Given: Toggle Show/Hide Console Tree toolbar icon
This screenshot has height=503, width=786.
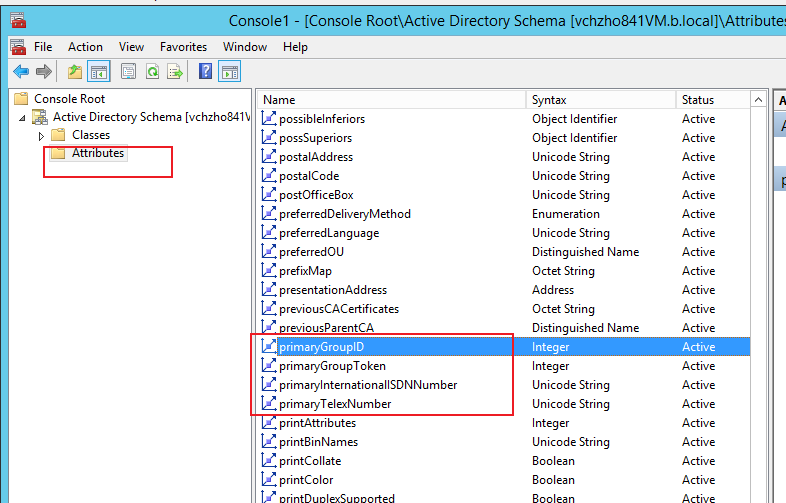Looking at the screenshot, I should (99, 72).
